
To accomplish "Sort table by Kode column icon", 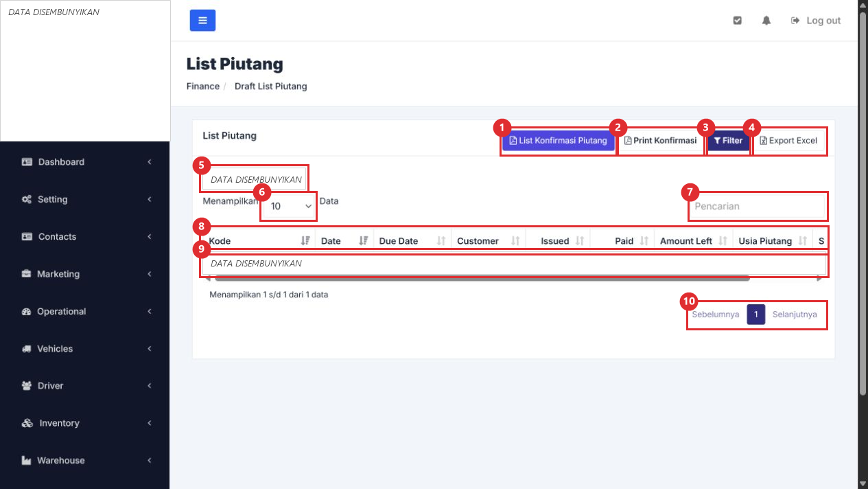I will click(305, 241).
